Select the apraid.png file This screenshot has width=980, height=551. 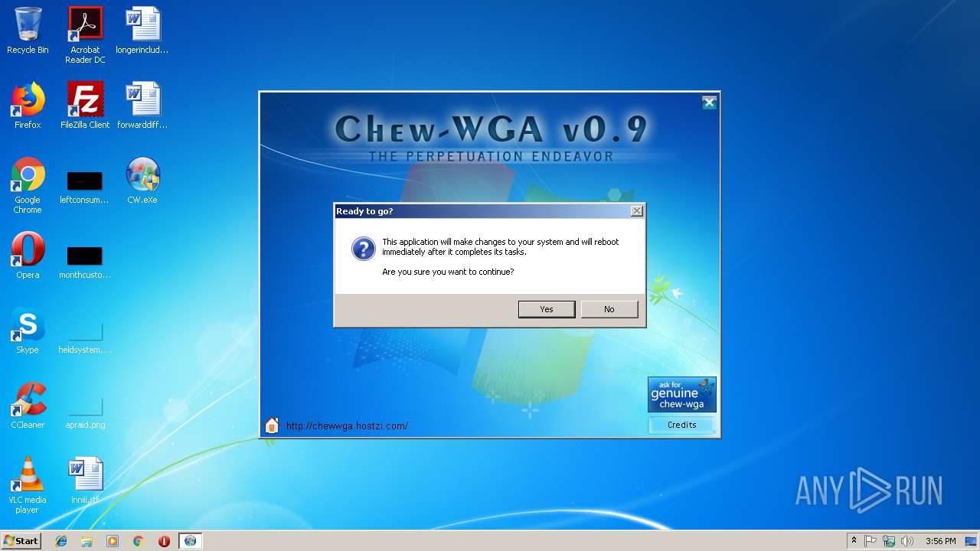(85, 411)
